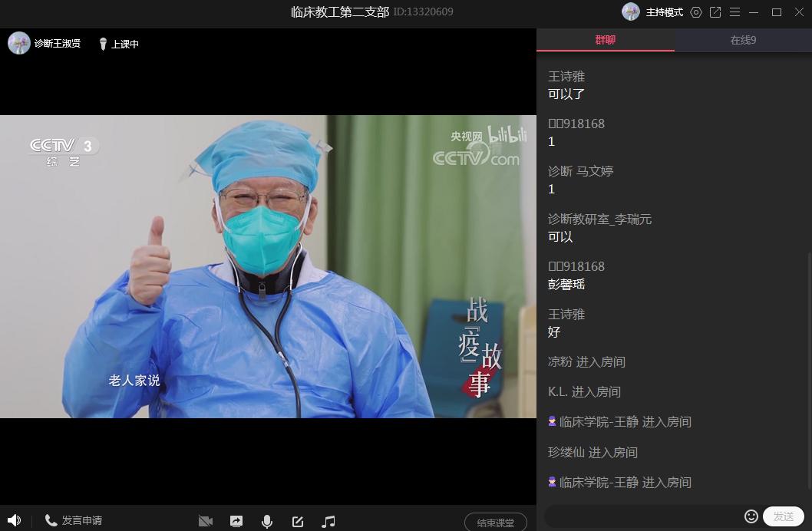Toggle the microphone in bottom toolbar
Screen dimensions: 812x531
point(267,521)
